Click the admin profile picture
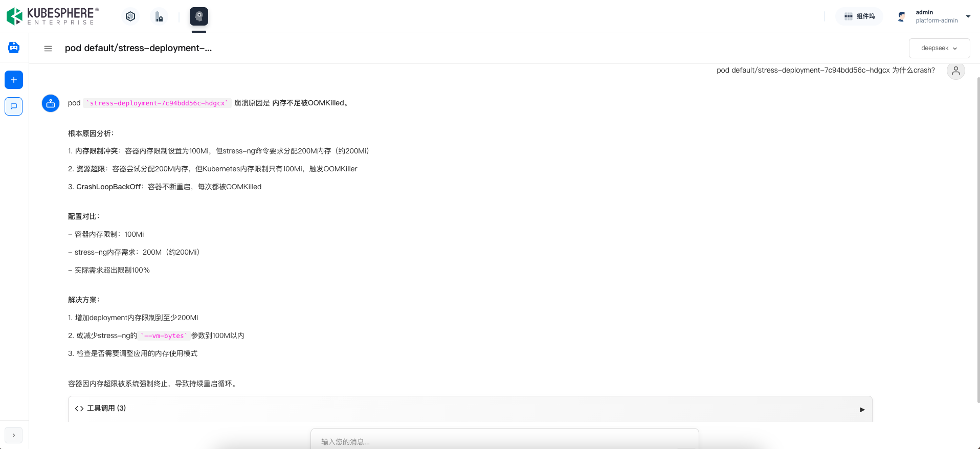 (x=901, y=16)
